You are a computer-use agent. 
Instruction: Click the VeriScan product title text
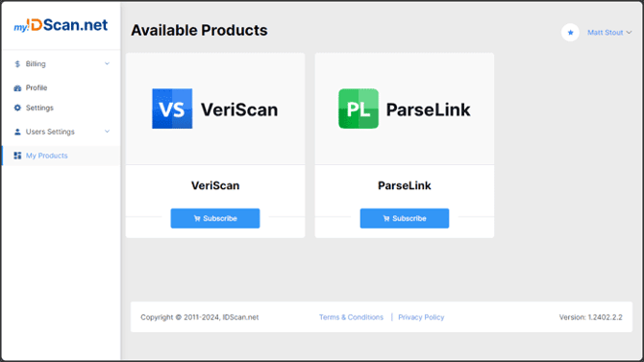215,185
